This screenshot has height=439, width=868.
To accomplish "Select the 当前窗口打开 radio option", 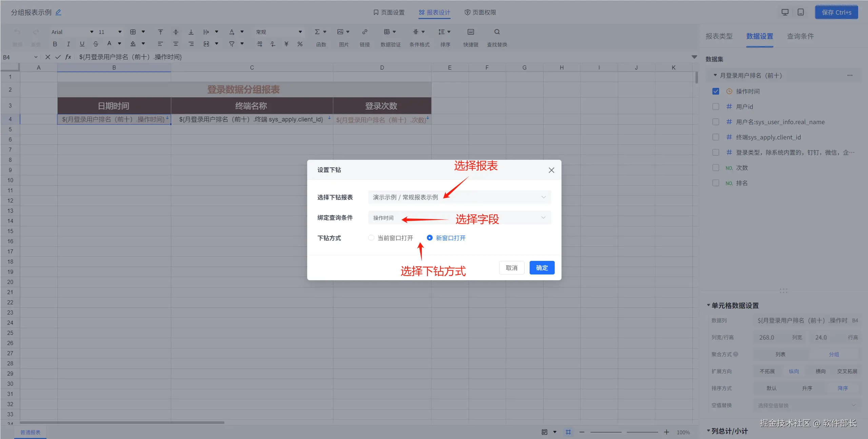I will point(371,238).
